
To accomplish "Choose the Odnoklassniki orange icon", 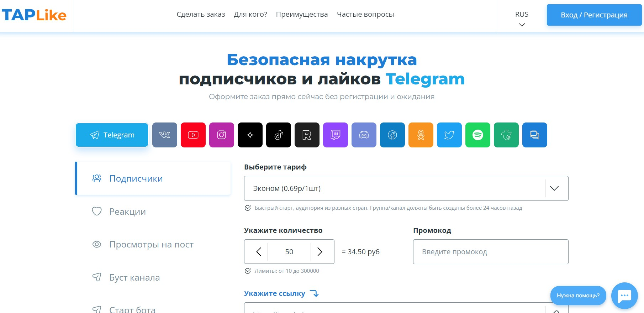I will 421,135.
